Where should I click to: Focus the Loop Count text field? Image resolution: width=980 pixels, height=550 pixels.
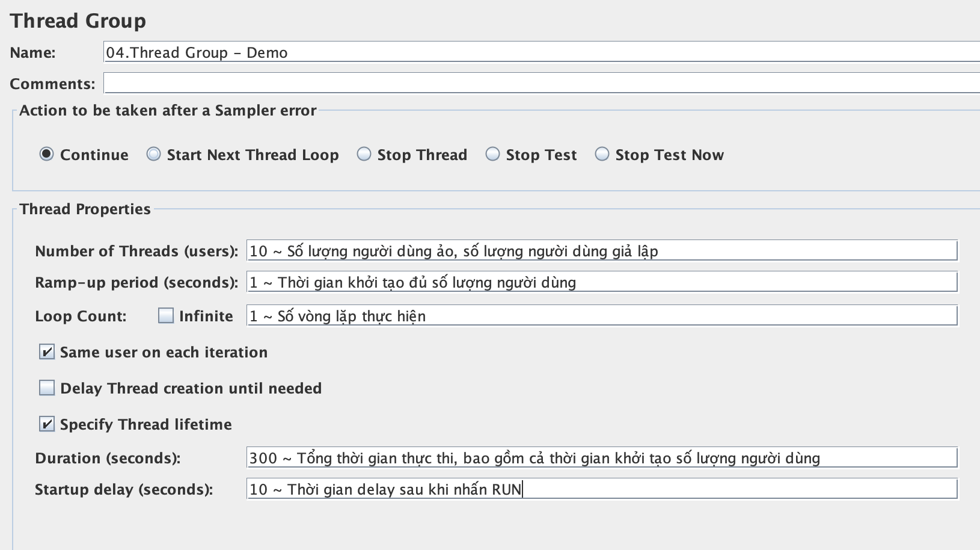tap(601, 316)
